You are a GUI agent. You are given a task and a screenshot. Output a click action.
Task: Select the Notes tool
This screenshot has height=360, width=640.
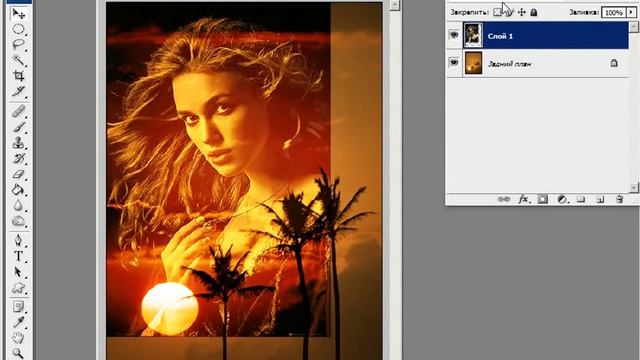(x=18, y=307)
